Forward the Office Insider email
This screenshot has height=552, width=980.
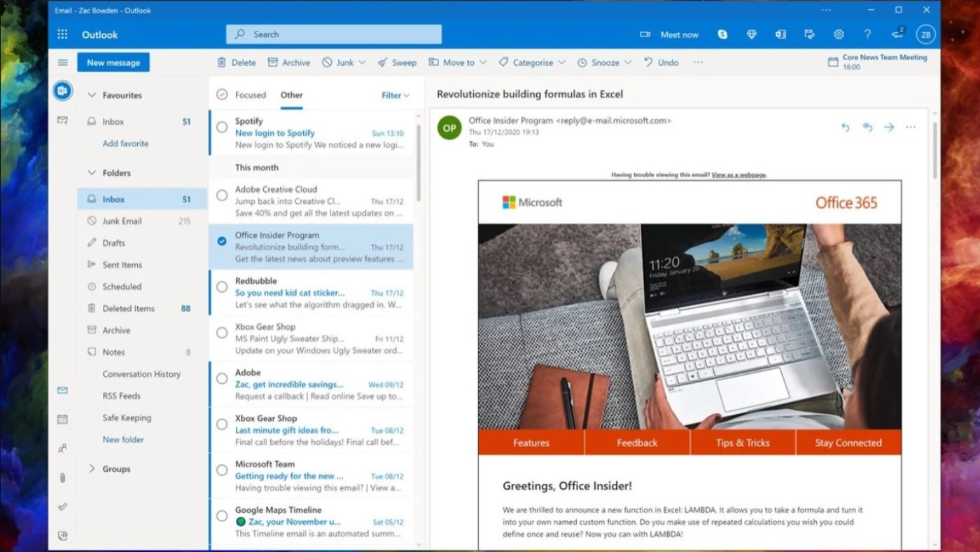(889, 127)
